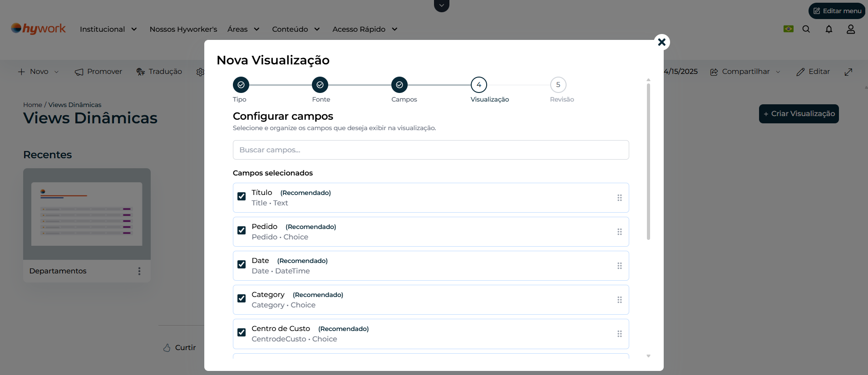Uncheck the Título field checkbox

pyautogui.click(x=242, y=196)
